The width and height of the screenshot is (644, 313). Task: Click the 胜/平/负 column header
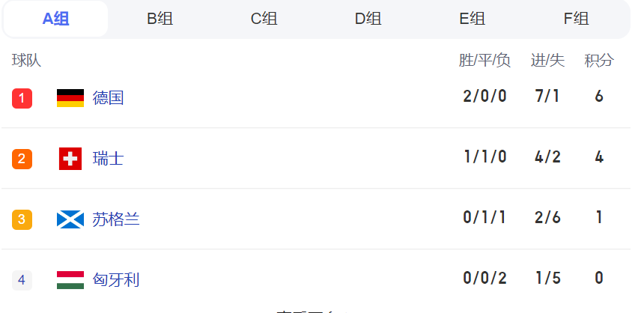pyautogui.click(x=484, y=61)
